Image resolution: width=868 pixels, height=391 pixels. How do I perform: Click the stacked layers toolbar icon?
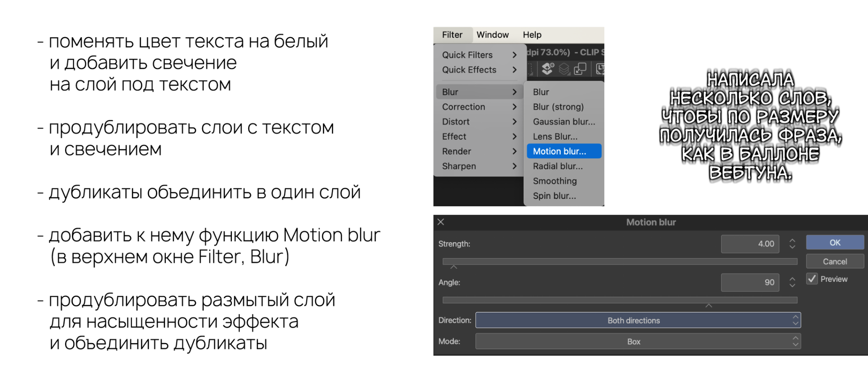564,69
